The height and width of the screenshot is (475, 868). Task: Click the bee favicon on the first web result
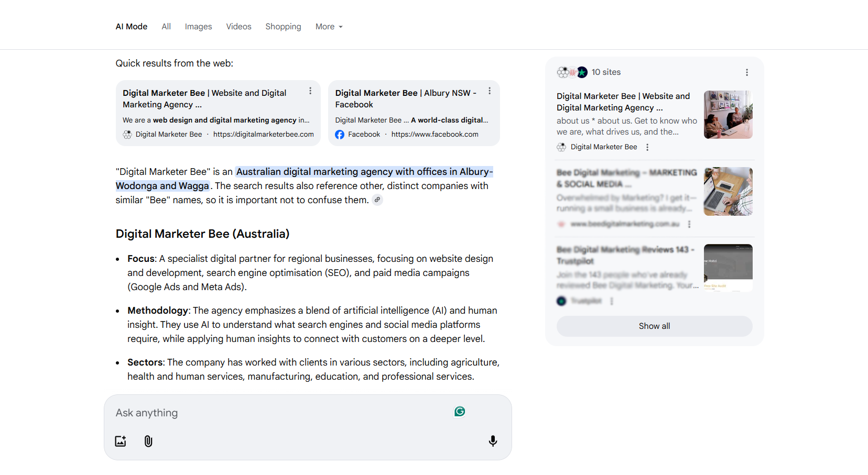pyautogui.click(x=127, y=135)
